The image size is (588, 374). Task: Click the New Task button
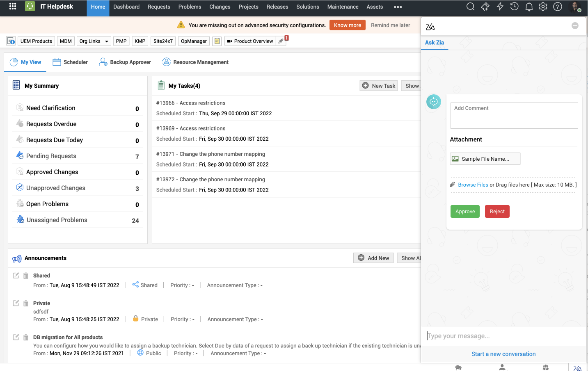coord(379,86)
